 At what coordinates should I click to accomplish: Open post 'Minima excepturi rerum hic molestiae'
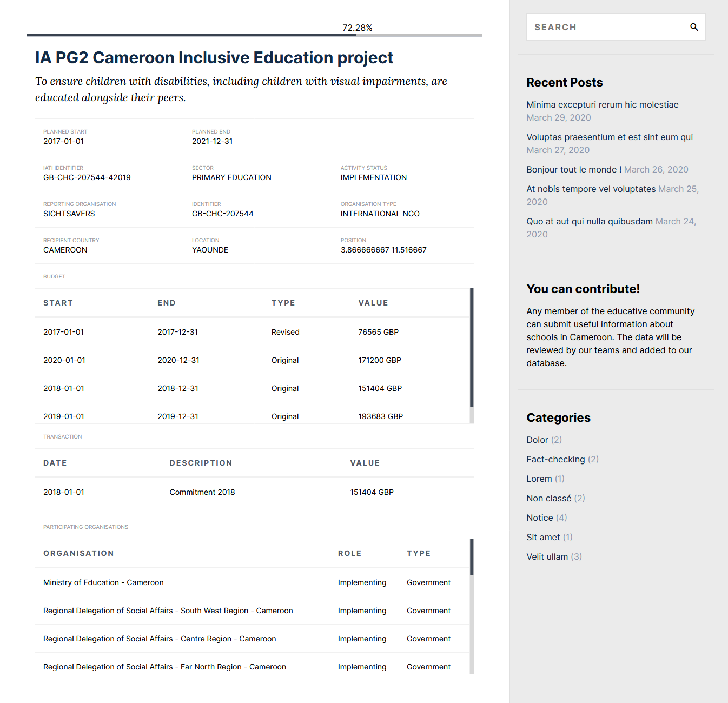click(603, 104)
